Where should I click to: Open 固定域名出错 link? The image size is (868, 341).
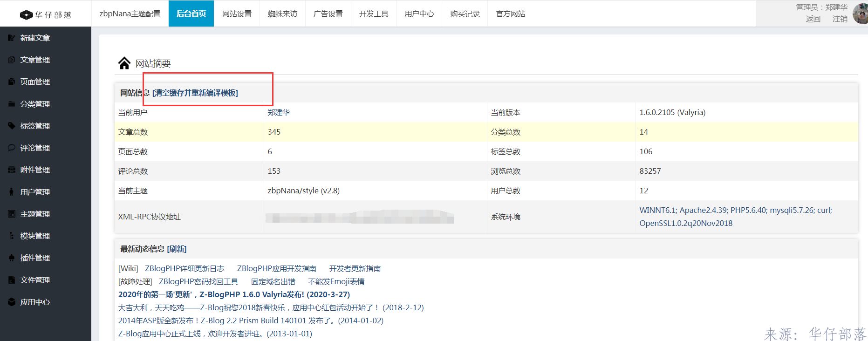(273, 281)
